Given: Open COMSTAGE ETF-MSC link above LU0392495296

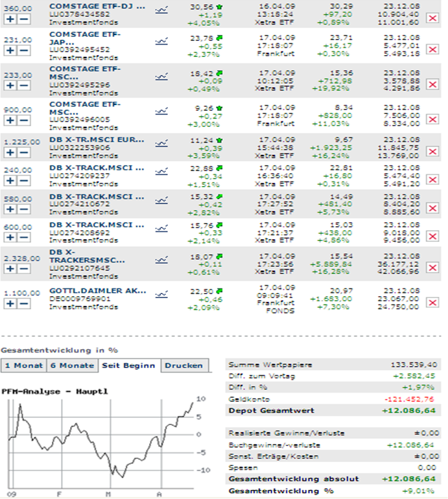Looking at the screenshot, I should 85,73.
